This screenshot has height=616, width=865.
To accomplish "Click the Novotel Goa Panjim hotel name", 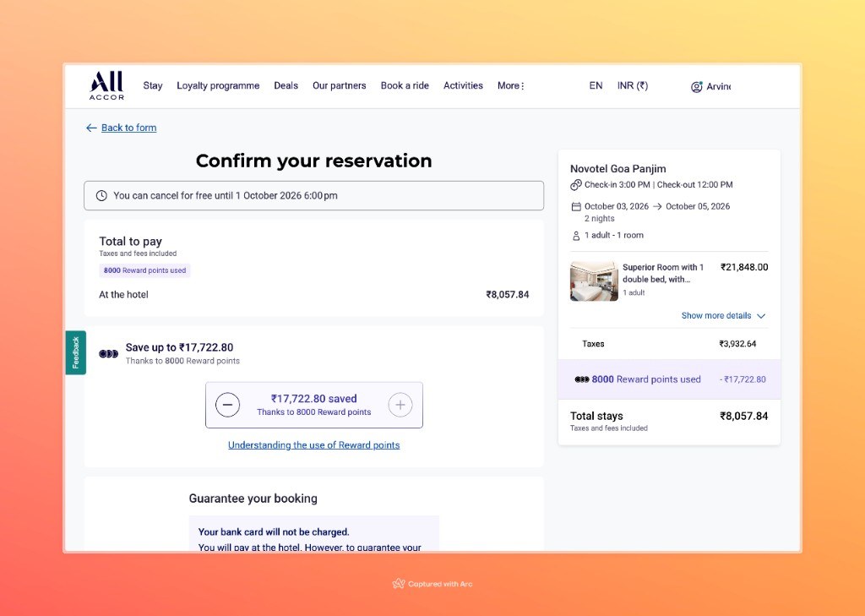I will pos(617,169).
